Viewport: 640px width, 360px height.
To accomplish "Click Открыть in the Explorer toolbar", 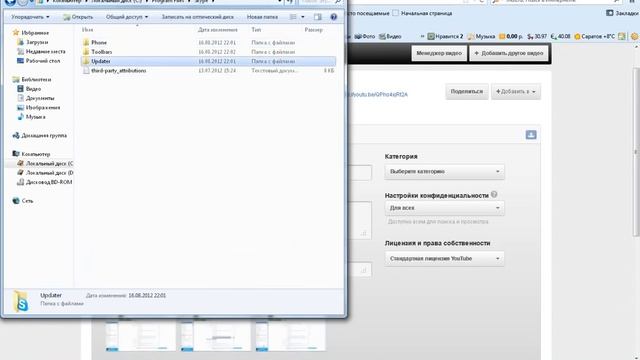I will (x=78, y=17).
